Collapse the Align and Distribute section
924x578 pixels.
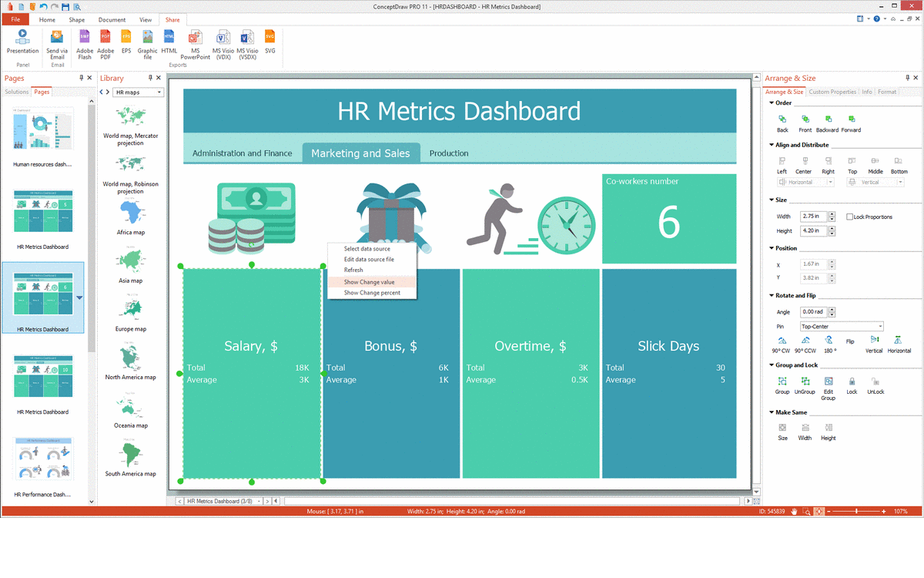pyautogui.click(x=772, y=145)
